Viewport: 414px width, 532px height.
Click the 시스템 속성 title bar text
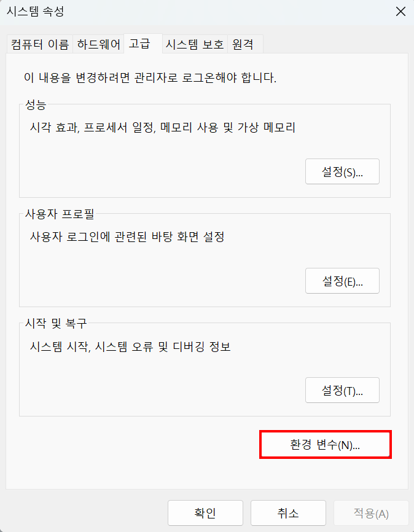(35, 11)
